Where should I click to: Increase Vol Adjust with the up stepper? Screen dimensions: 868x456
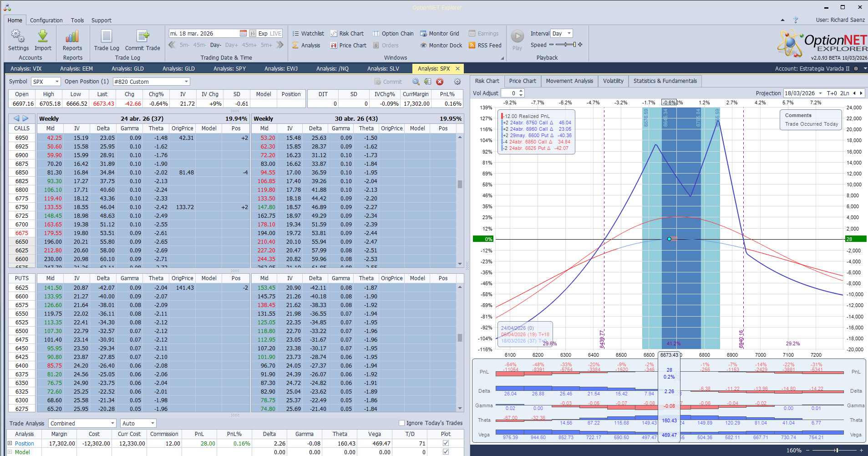pyautogui.click(x=521, y=91)
